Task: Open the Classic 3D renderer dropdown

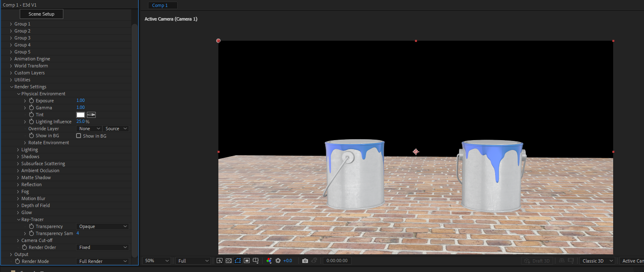Action: point(597,260)
